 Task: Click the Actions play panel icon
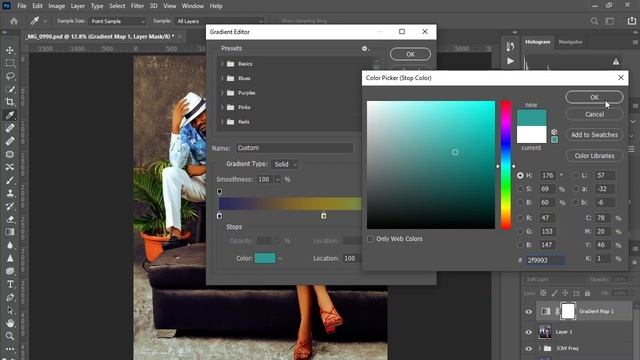[510, 61]
